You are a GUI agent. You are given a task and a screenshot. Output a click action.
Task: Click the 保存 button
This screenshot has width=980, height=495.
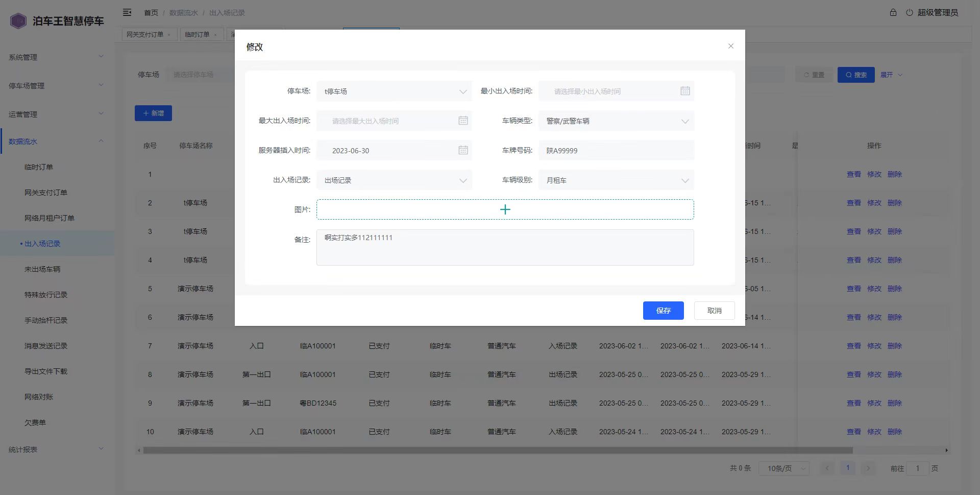point(663,311)
